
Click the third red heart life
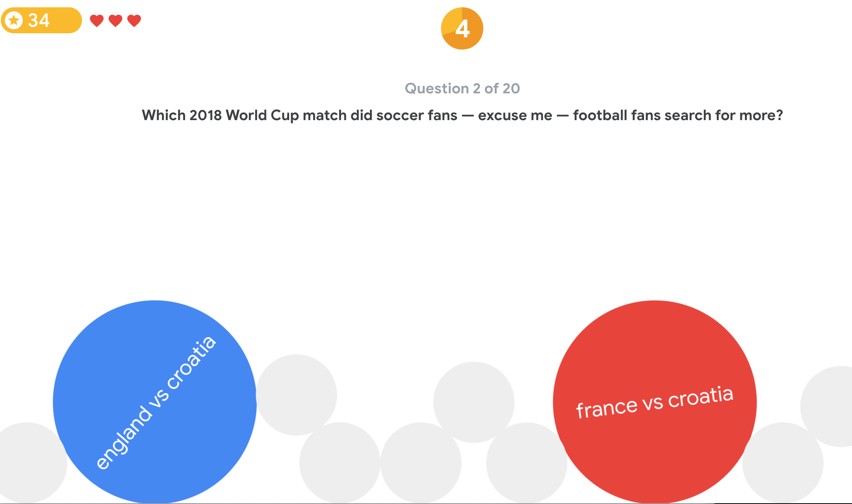[134, 21]
